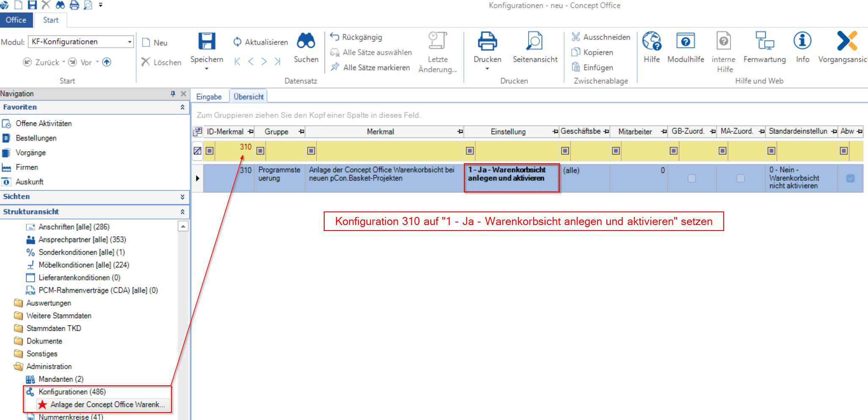This screenshot has width=868, height=420.
Task: Pin the ID-Merkmal column header
Action: click(x=251, y=132)
